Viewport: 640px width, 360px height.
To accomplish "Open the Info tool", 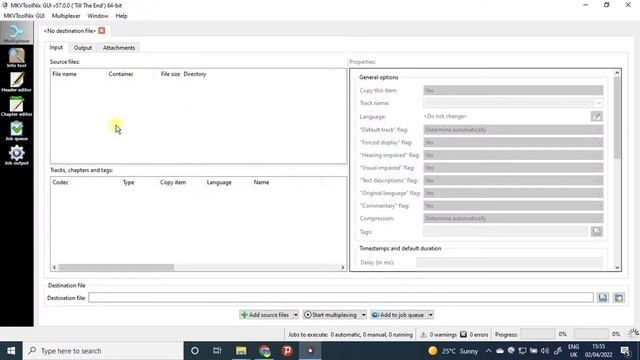I will point(16,58).
